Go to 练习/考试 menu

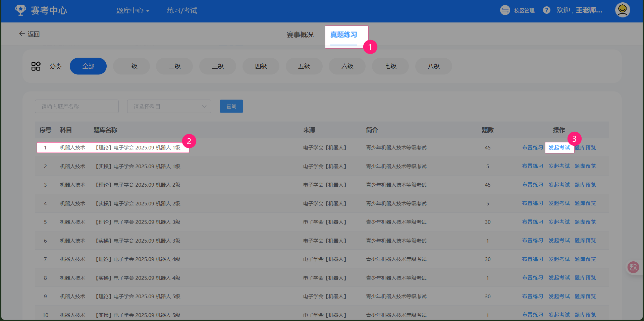(182, 11)
